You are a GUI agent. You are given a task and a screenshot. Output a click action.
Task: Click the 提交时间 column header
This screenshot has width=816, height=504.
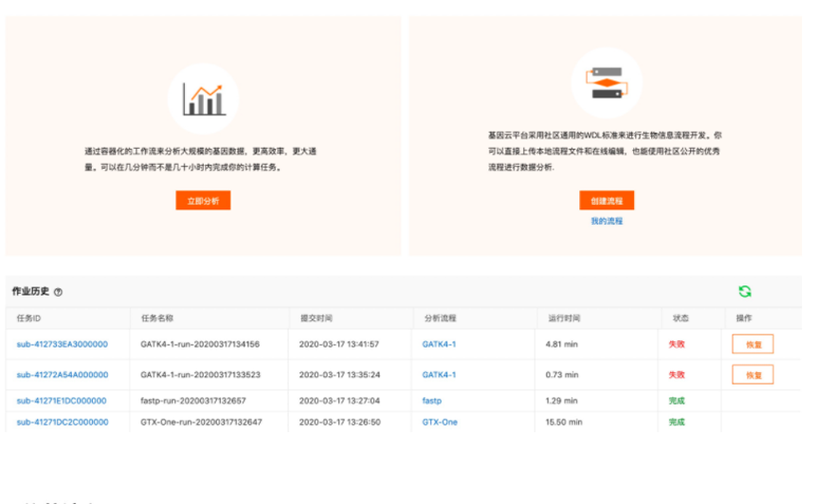point(316,318)
